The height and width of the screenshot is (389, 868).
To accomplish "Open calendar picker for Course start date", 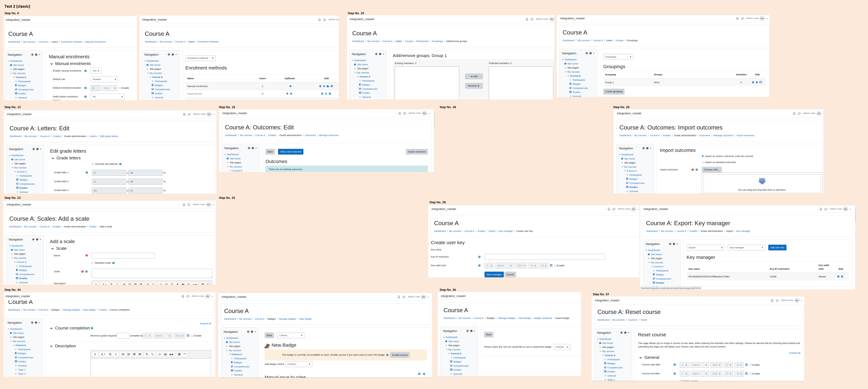I will click(746, 365).
